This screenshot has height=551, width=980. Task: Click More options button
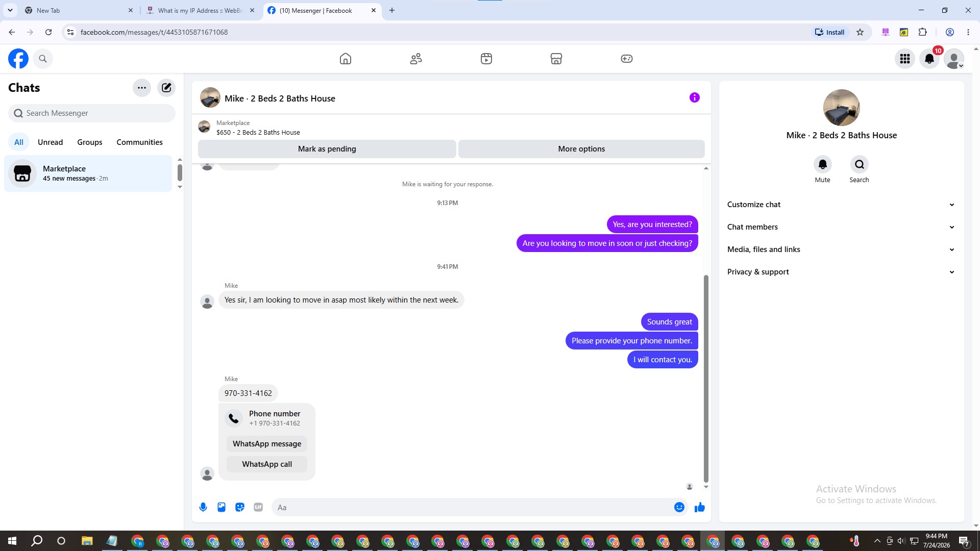581,149
